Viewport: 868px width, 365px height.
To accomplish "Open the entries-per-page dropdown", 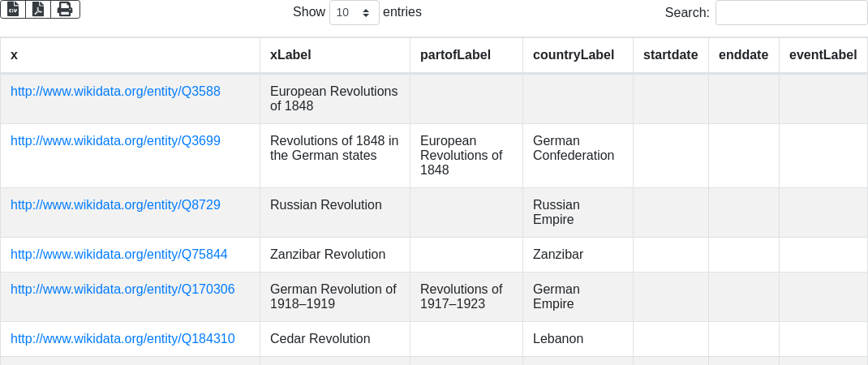I will (x=354, y=13).
